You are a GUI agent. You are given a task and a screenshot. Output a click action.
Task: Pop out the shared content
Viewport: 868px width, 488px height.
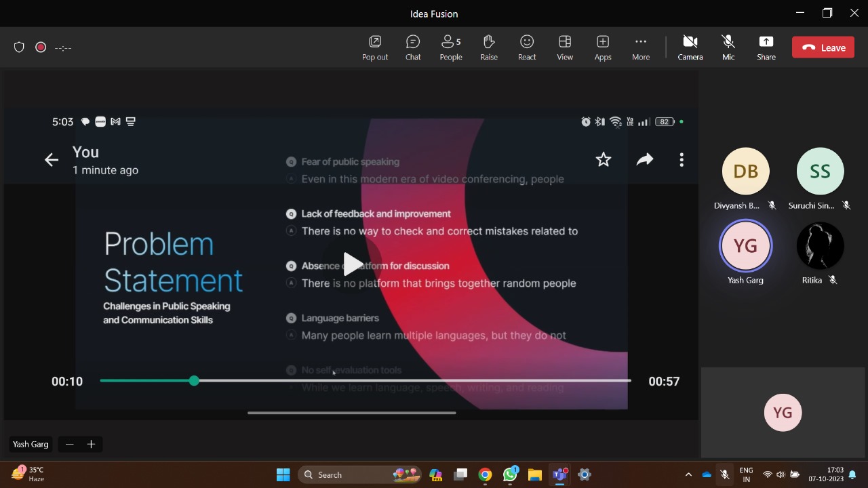[375, 47]
